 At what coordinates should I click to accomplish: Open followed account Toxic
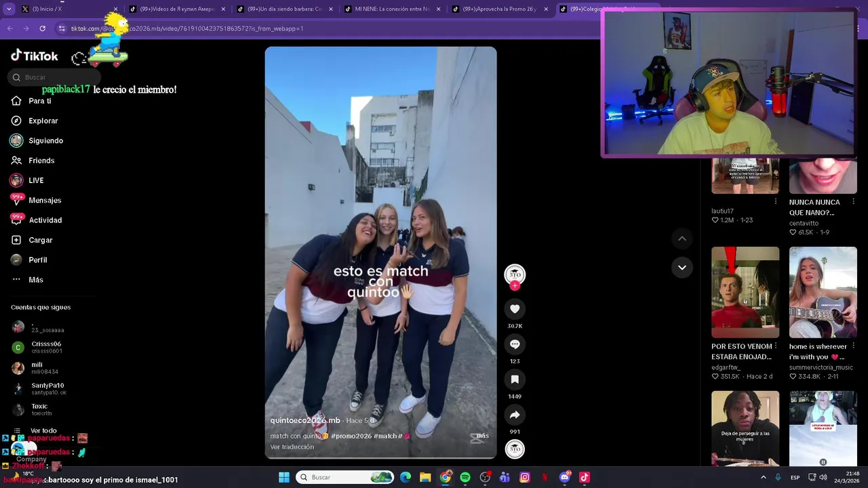[x=41, y=409]
